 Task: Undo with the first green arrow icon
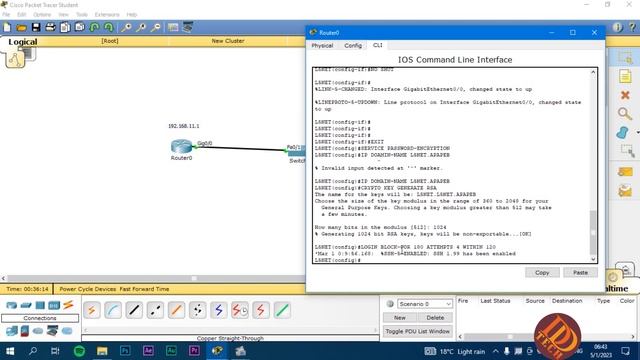pyautogui.click(x=94, y=27)
